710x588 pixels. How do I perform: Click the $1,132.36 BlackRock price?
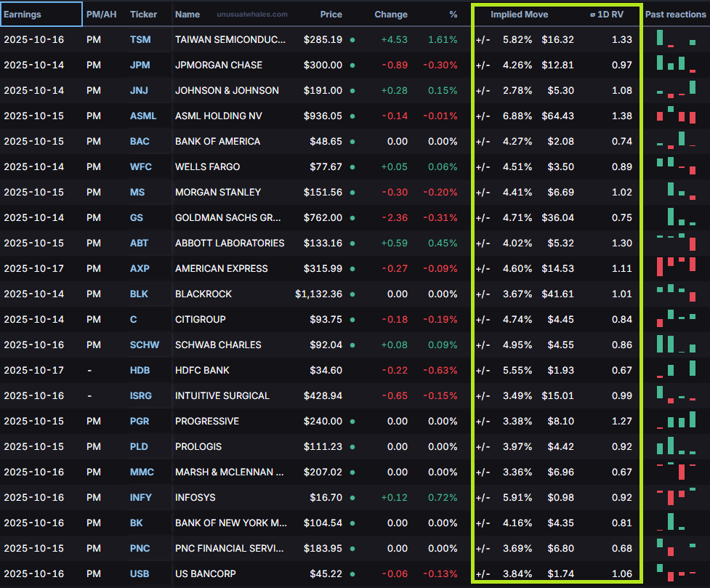coord(318,294)
